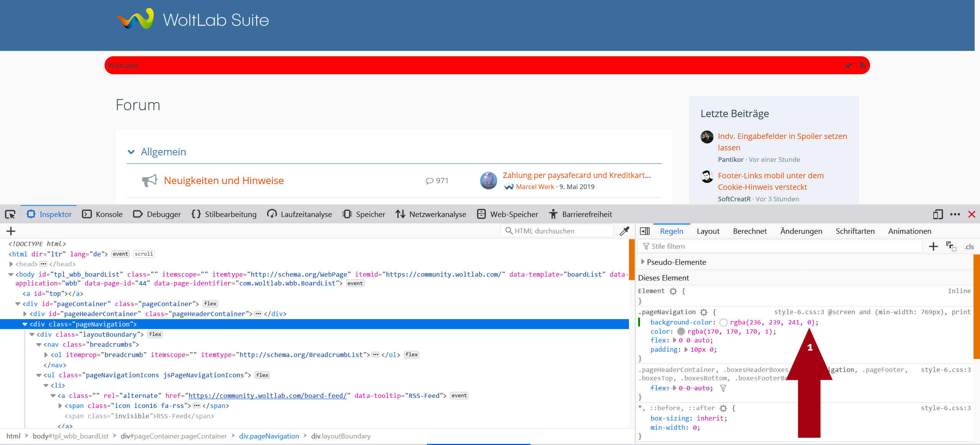Collapse the Allgemein forum category
Screen dimensions: 980x445
click(131, 152)
